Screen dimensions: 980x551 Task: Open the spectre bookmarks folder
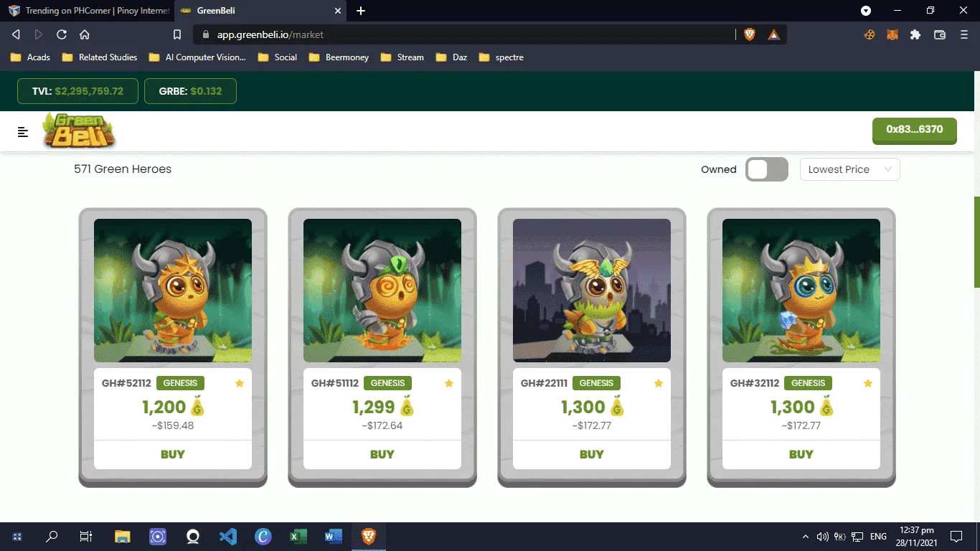[x=501, y=57]
